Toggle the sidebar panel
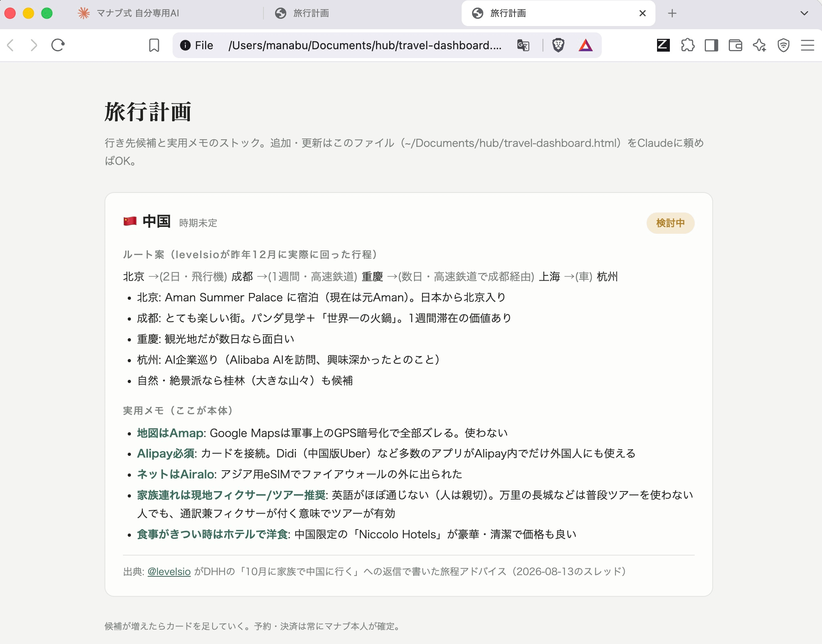Image resolution: width=822 pixels, height=644 pixels. tap(711, 45)
